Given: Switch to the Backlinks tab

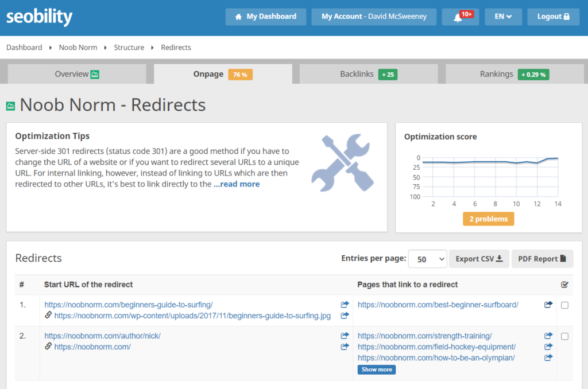Looking at the screenshot, I should tap(369, 74).
